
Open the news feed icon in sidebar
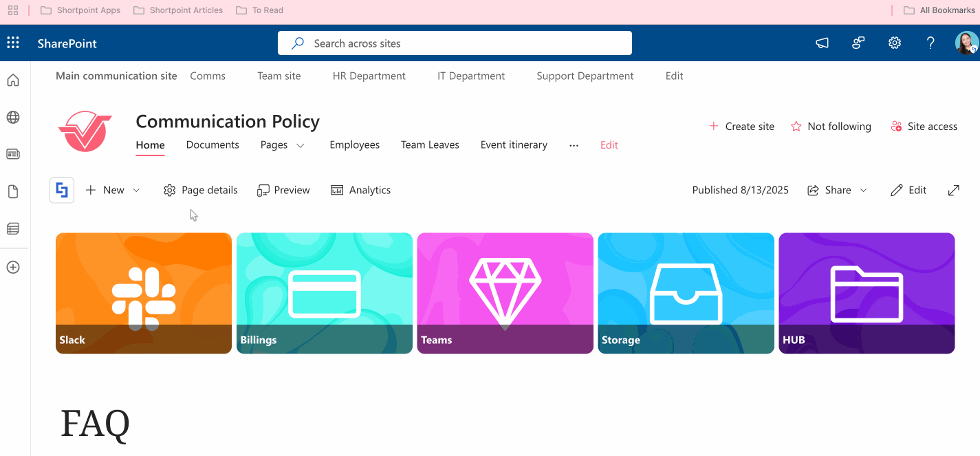coord(13,154)
